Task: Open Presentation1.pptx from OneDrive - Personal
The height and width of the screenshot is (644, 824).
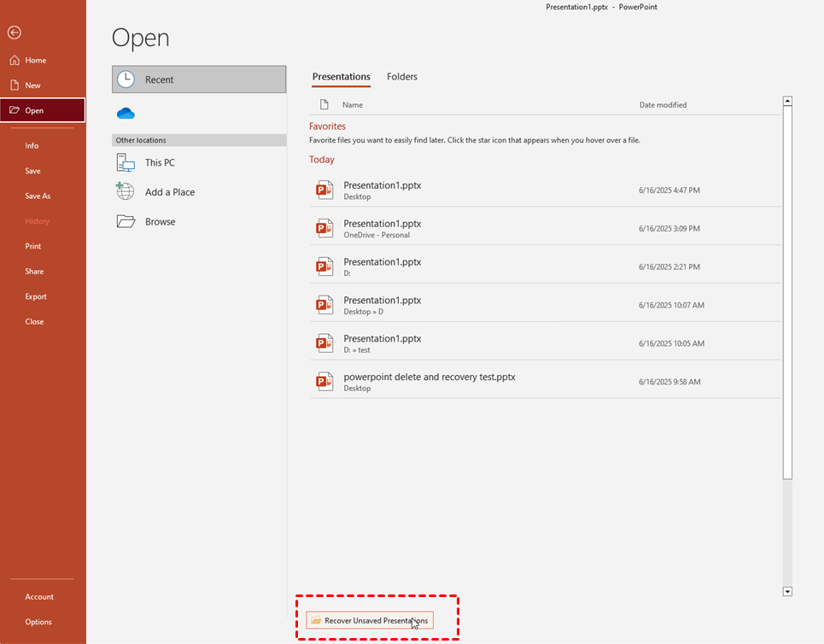Action: point(545,228)
